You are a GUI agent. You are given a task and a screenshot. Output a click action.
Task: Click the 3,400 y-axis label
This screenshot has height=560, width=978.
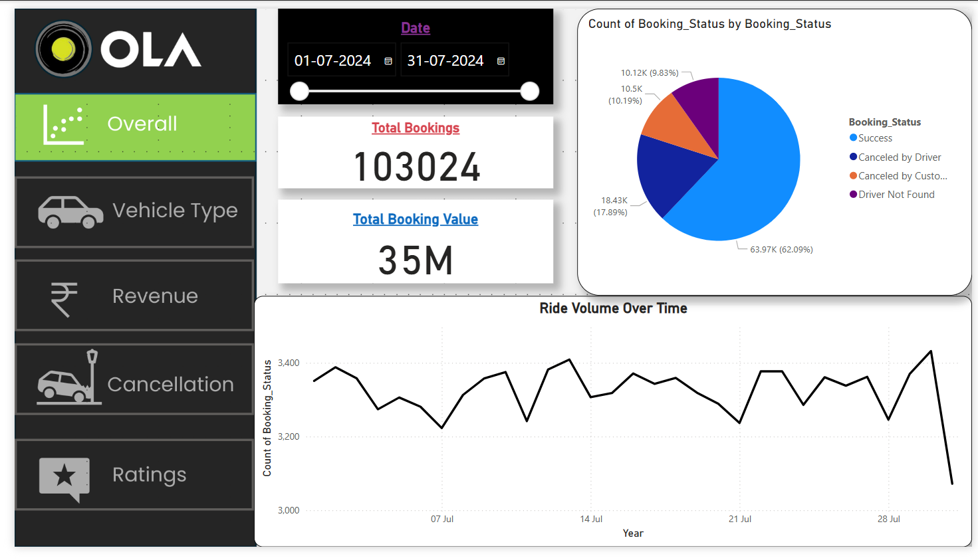(x=289, y=363)
